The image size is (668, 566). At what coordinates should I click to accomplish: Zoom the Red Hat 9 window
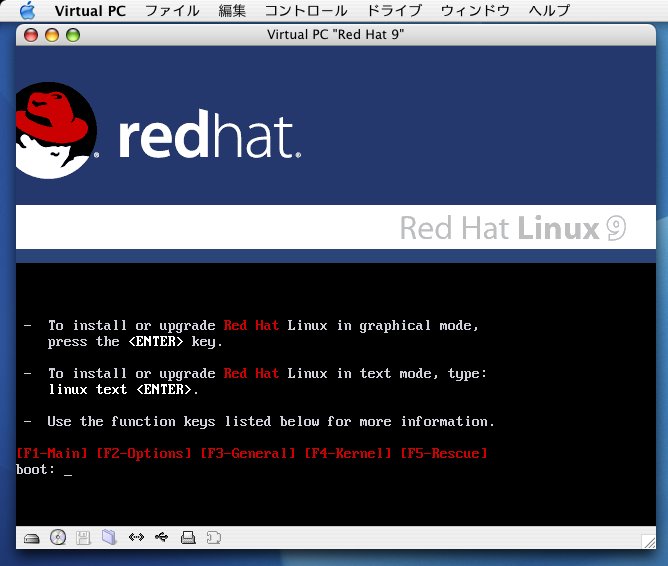point(73,35)
